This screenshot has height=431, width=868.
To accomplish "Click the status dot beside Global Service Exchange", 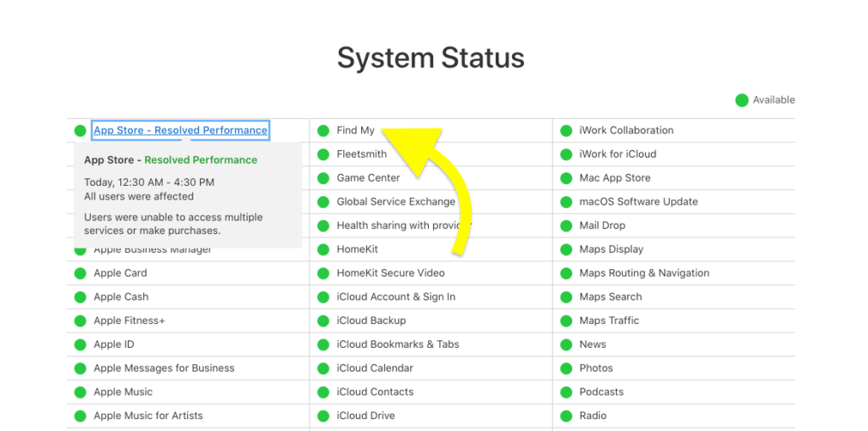I will tap(323, 202).
